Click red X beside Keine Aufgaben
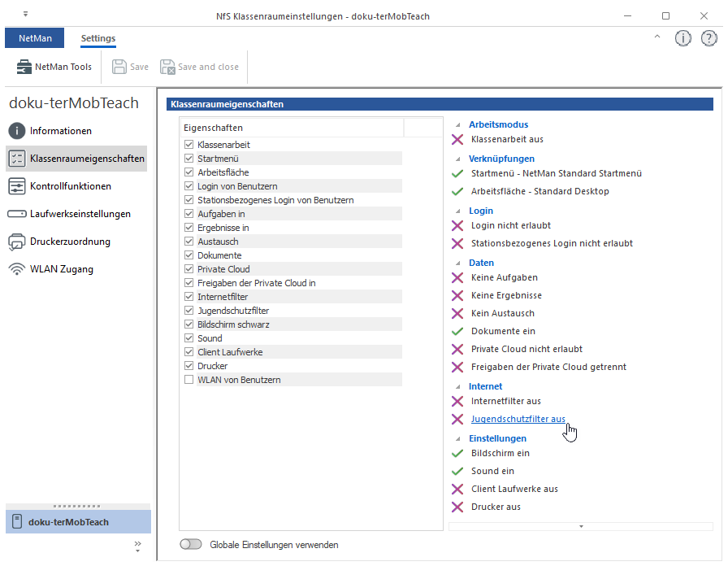728x566 pixels. tap(457, 277)
